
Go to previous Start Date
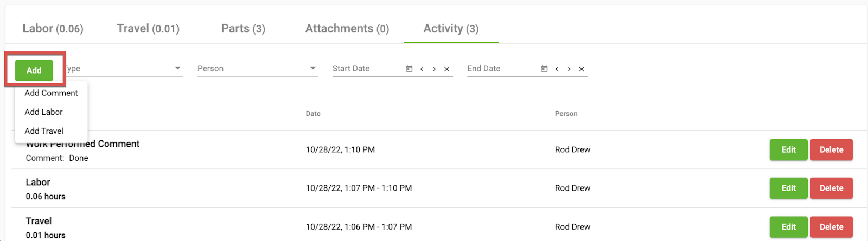click(422, 69)
